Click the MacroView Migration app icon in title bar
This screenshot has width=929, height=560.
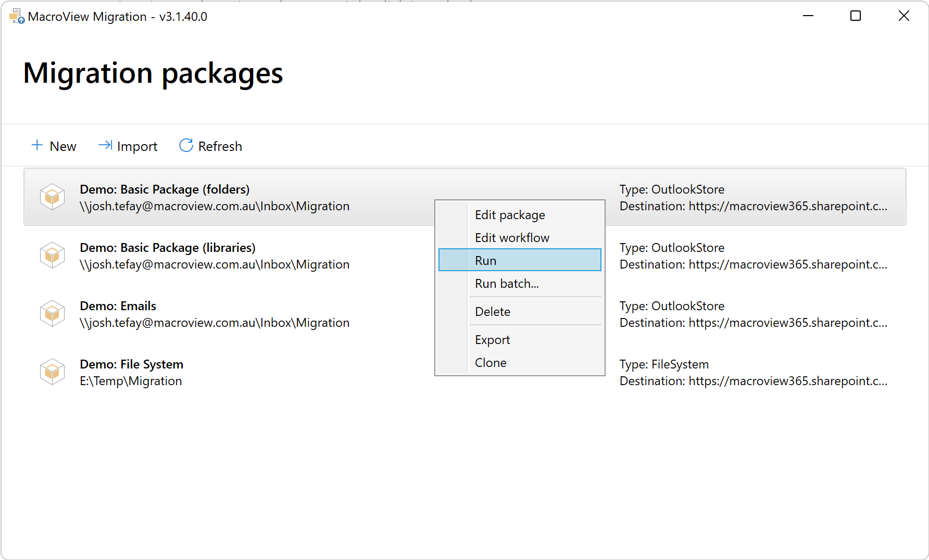(17, 16)
